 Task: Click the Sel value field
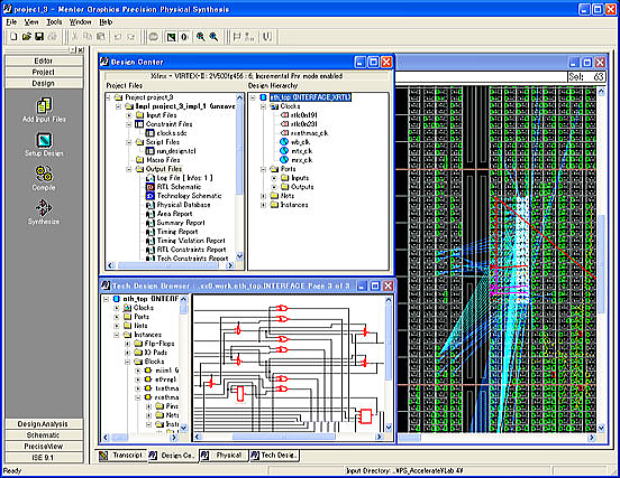pos(586,76)
